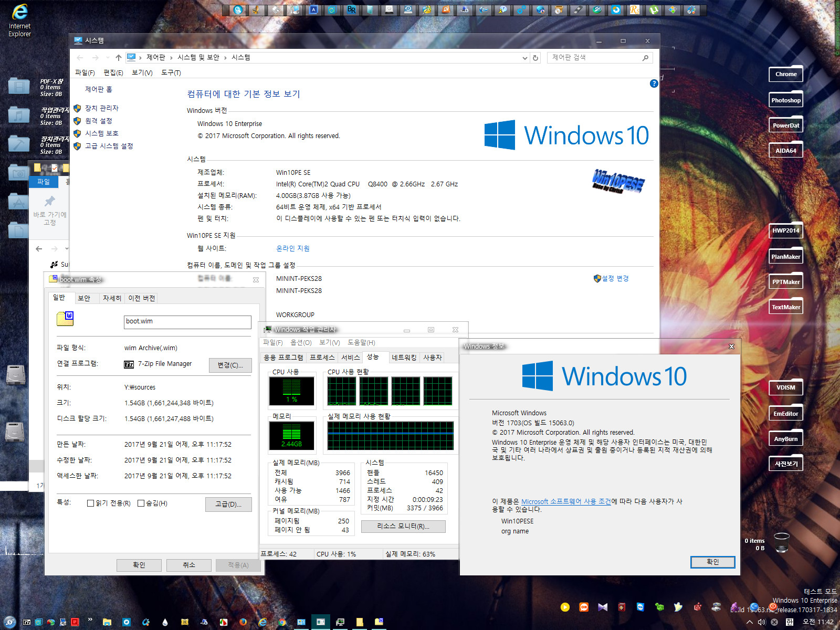Click the boot.wim properties taskbar icon
The width and height of the screenshot is (840, 630).
click(x=379, y=622)
